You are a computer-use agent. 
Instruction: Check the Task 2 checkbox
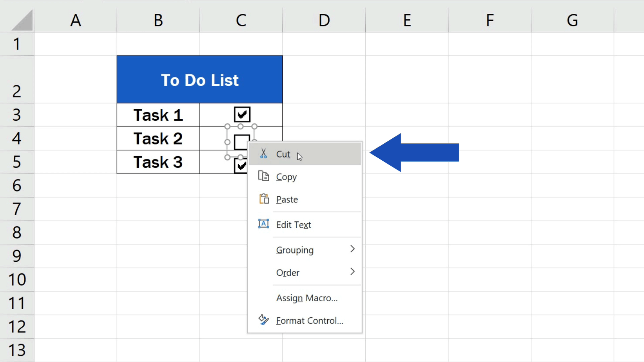tap(241, 142)
